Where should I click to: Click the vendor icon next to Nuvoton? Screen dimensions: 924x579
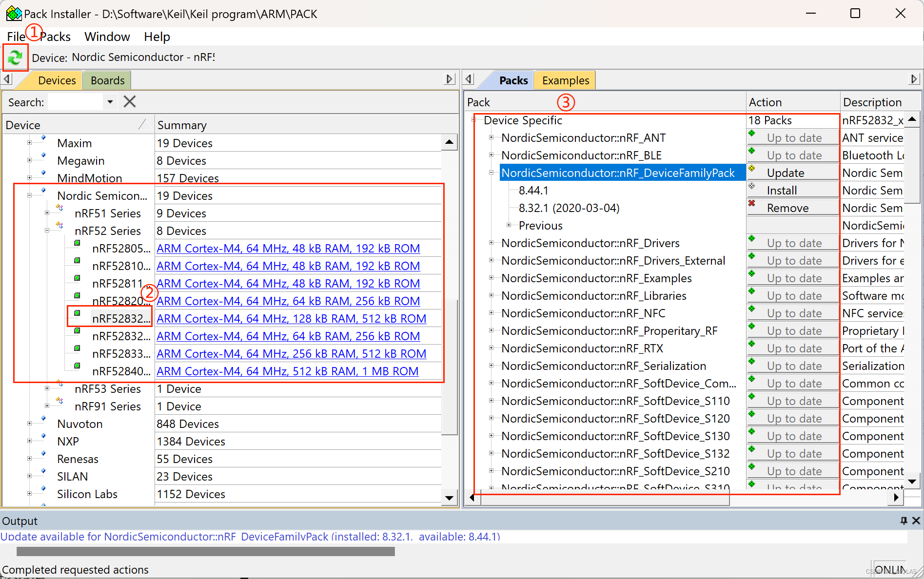pyautogui.click(x=43, y=419)
